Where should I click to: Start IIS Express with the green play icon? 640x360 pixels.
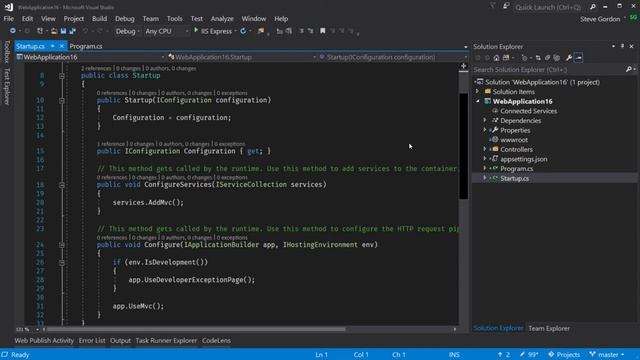(196, 31)
